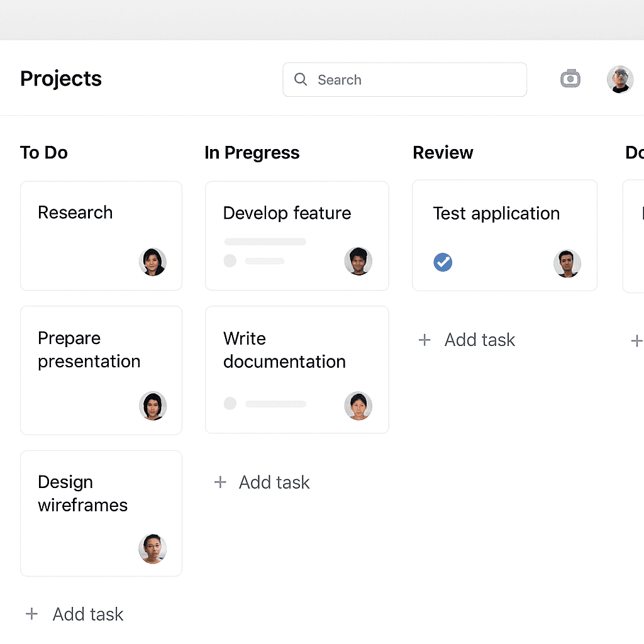Toggle the blue checkmark on Test application
The image size is (644, 644).
coord(443,262)
